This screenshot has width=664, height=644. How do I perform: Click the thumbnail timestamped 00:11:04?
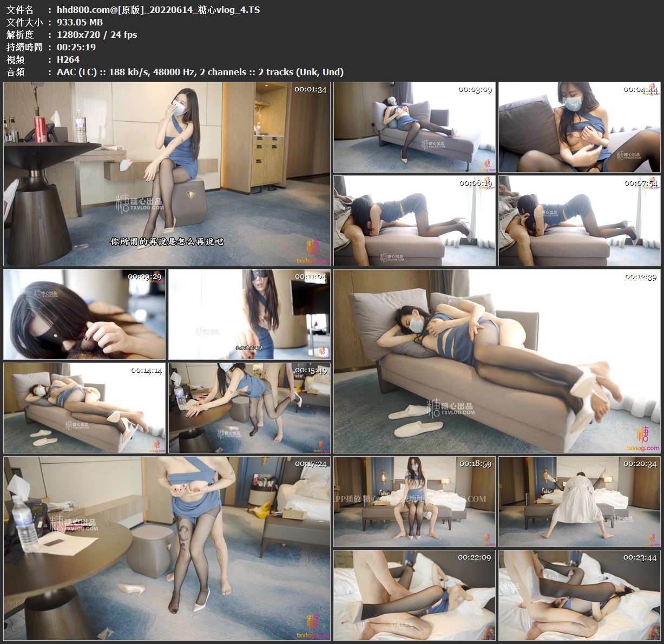[249, 314]
